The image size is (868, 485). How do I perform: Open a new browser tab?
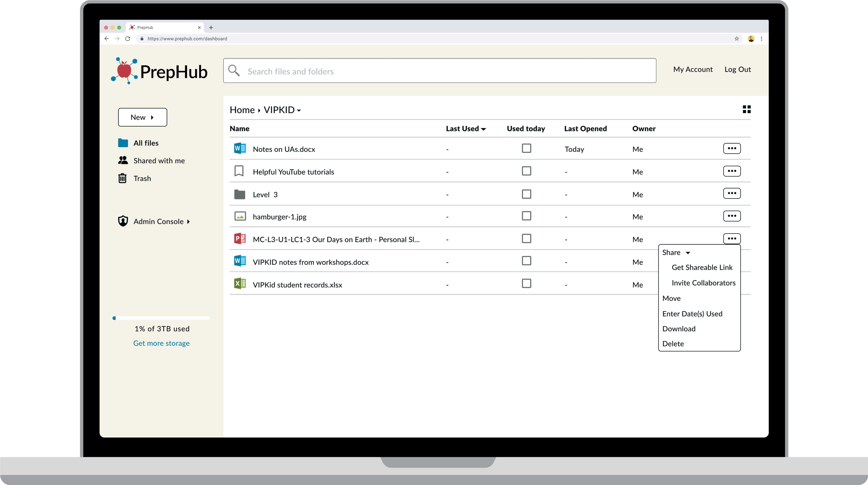coord(211,28)
